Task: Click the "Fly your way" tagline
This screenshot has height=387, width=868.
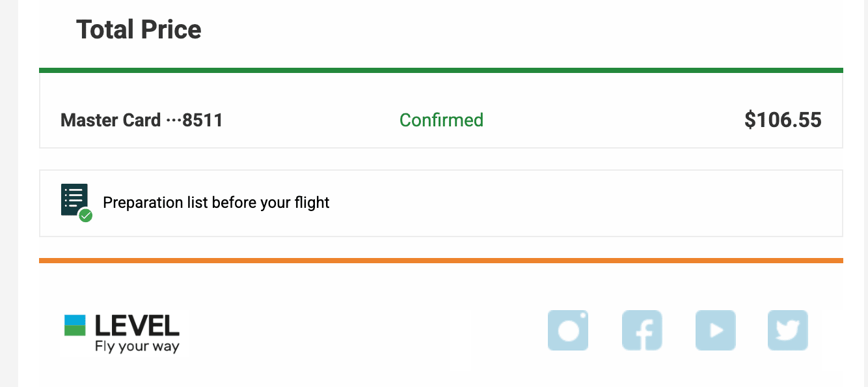Action: (x=137, y=346)
